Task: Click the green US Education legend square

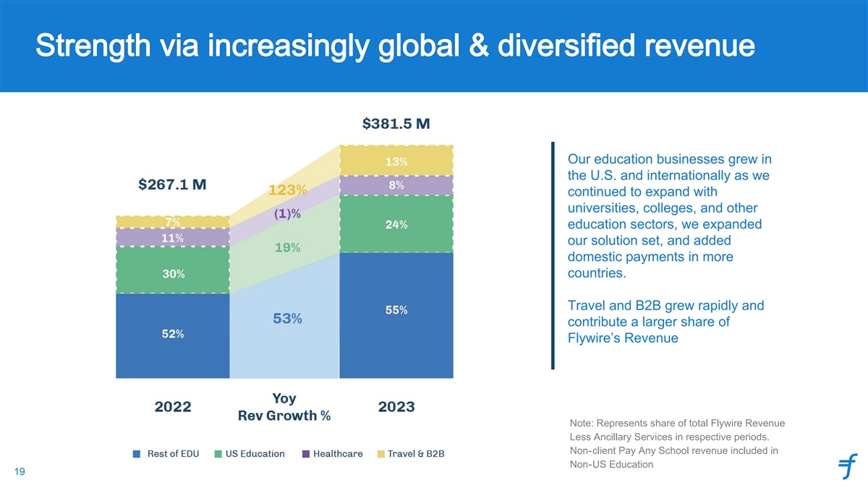Action: tap(218, 454)
